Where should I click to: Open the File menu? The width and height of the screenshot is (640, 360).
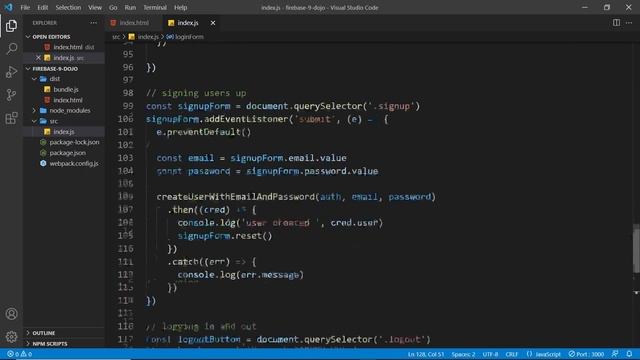tap(25, 7)
